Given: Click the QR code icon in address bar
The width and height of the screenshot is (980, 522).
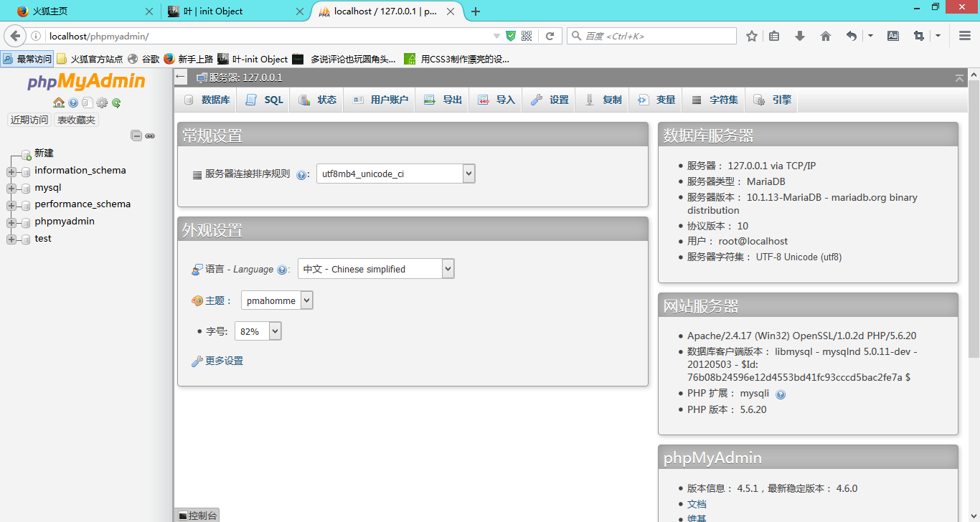Looking at the screenshot, I should 527,36.
